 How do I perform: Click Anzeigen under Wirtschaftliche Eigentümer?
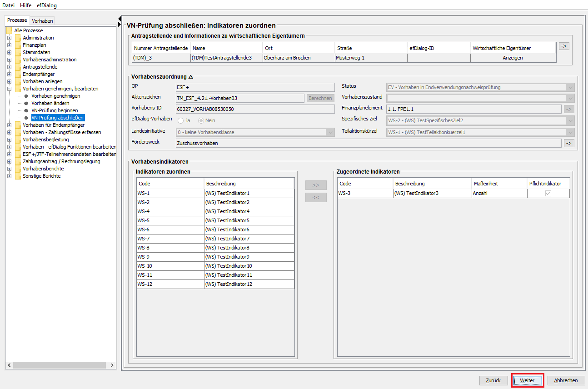tap(513, 58)
